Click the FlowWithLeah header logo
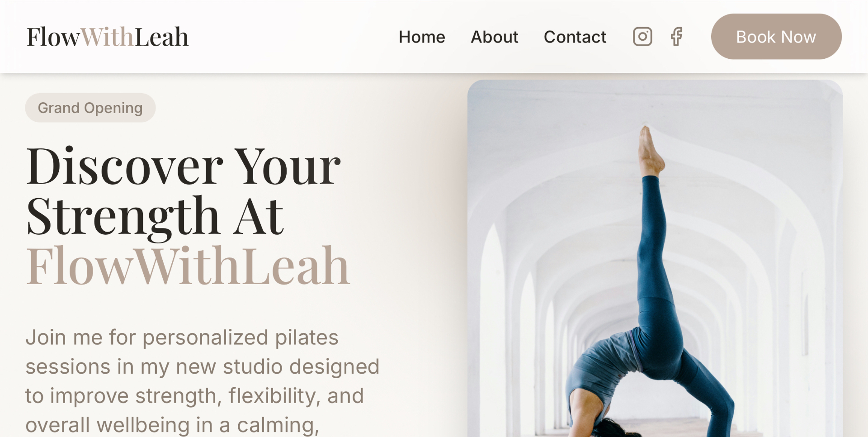This screenshot has height=437, width=868. click(x=108, y=37)
